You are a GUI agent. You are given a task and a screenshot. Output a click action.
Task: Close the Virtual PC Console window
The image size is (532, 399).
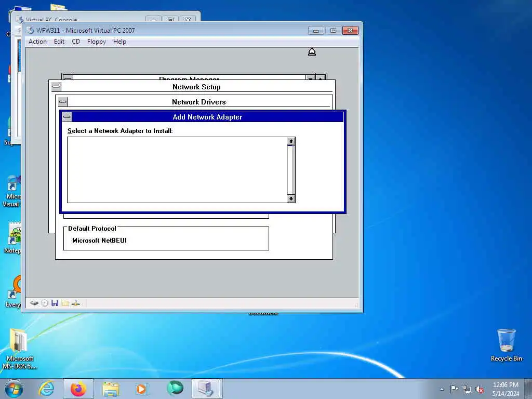pyautogui.click(x=188, y=19)
